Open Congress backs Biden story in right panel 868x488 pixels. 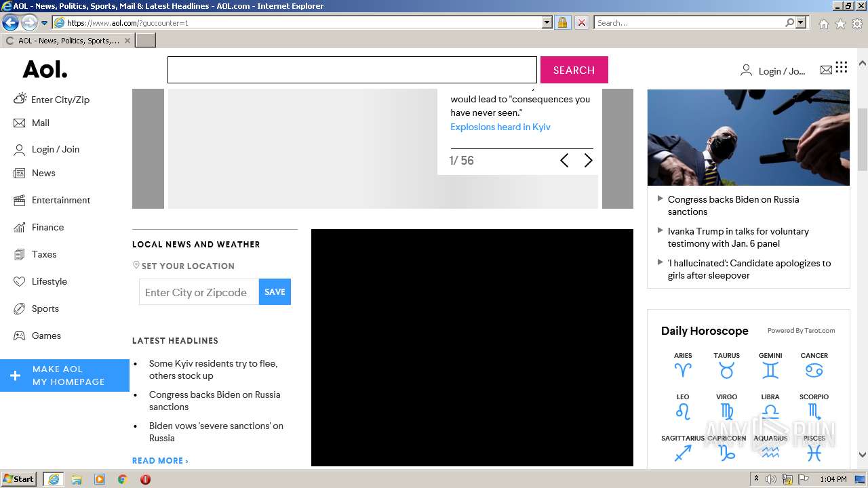click(x=734, y=205)
